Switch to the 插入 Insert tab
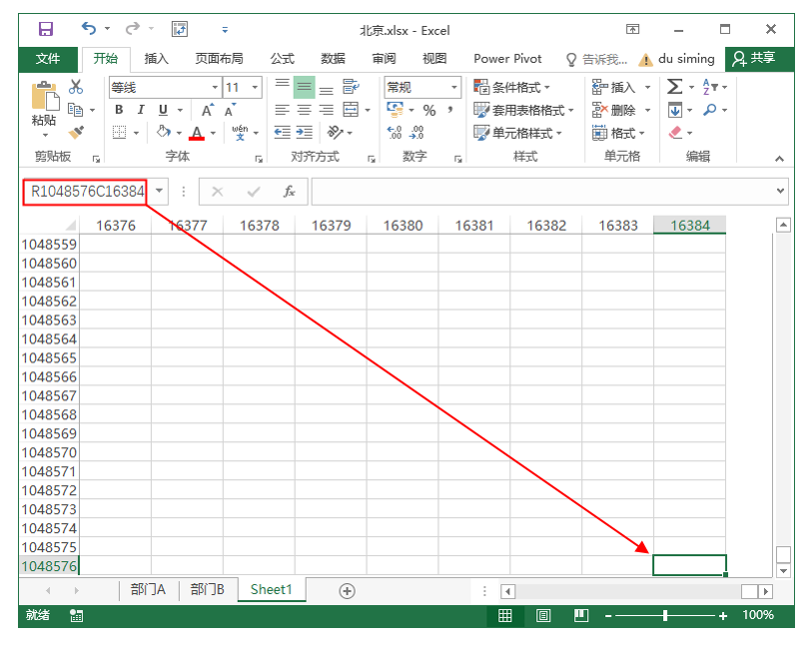The height and width of the screenshot is (646, 812). pos(157,59)
